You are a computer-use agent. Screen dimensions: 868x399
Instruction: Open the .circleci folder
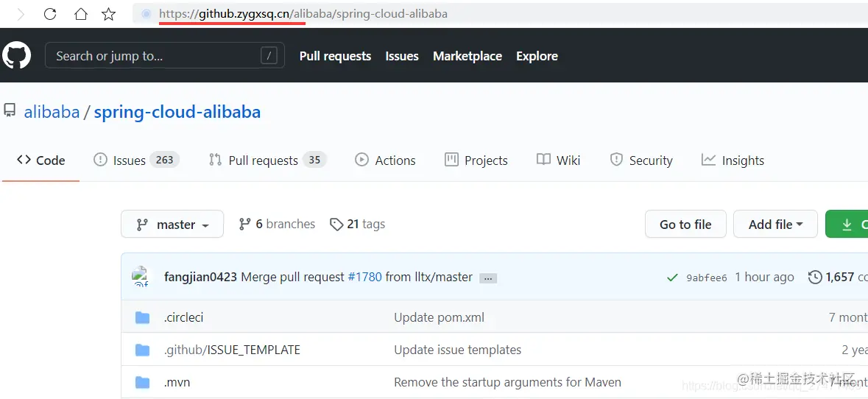(183, 317)
